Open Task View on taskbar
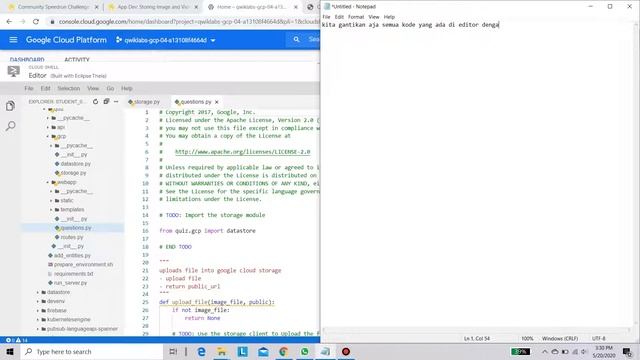 tap(173, 351)
